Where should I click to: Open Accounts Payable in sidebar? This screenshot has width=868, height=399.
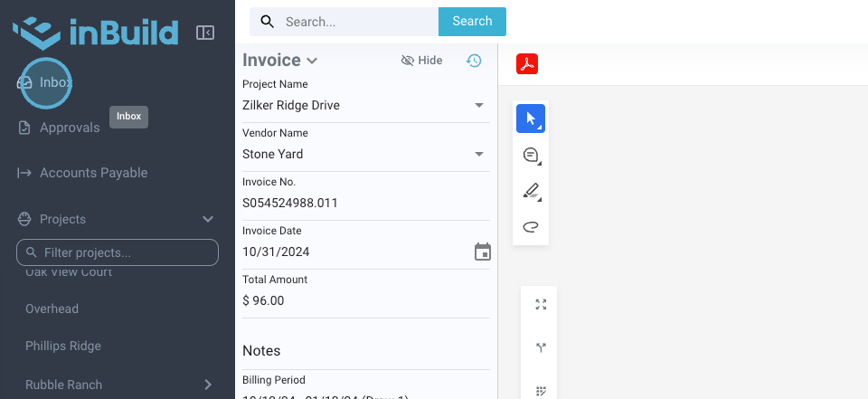(93, 173)
